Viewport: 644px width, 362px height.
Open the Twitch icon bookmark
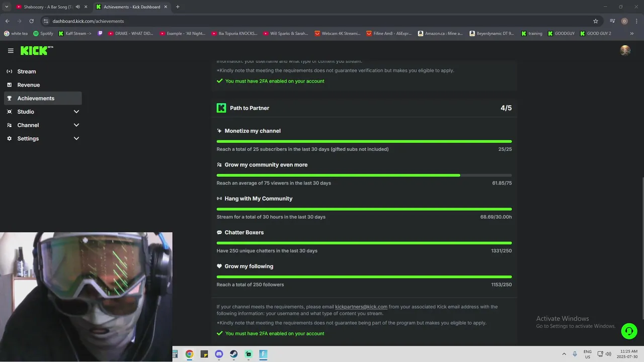[x=100, y=34]
